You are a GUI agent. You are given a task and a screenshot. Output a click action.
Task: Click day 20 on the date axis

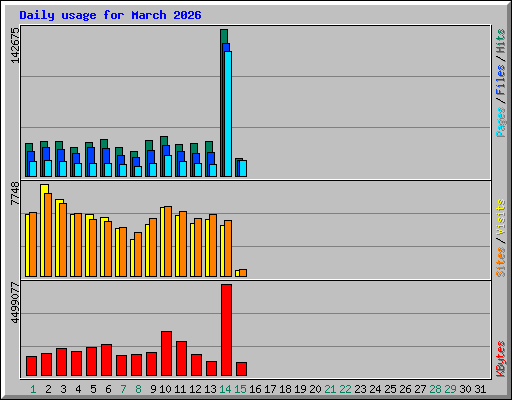point(315,389)
